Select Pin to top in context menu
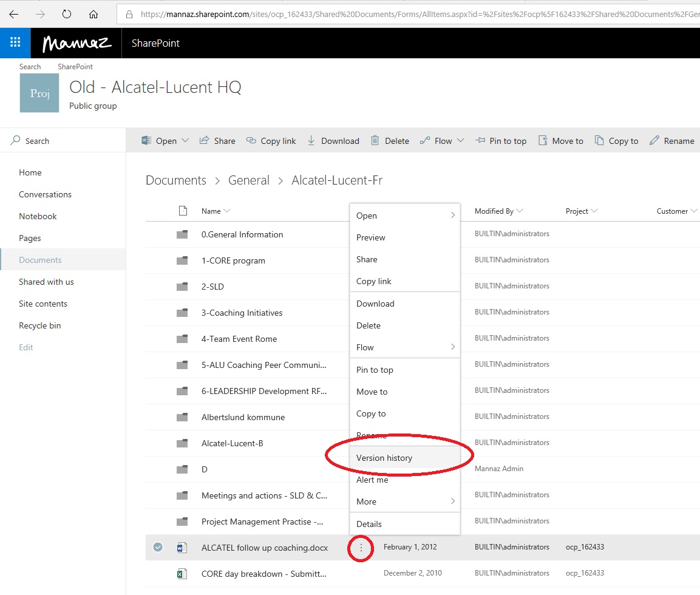 tap(405, 370)
